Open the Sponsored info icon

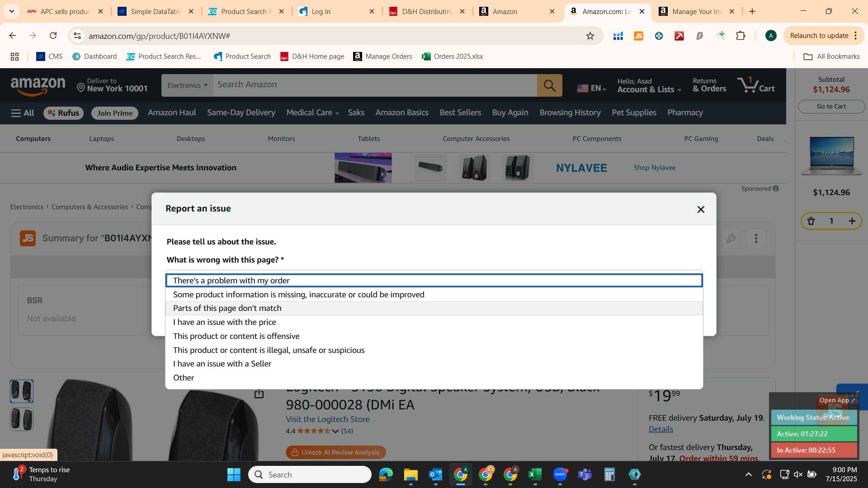(x=776, y=188)
